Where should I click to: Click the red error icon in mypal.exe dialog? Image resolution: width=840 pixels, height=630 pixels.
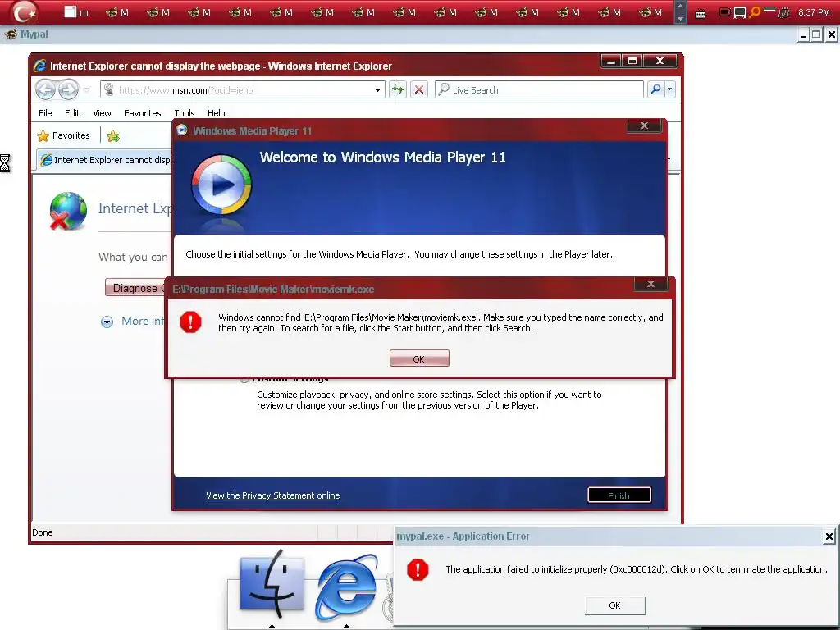[418, 569]
